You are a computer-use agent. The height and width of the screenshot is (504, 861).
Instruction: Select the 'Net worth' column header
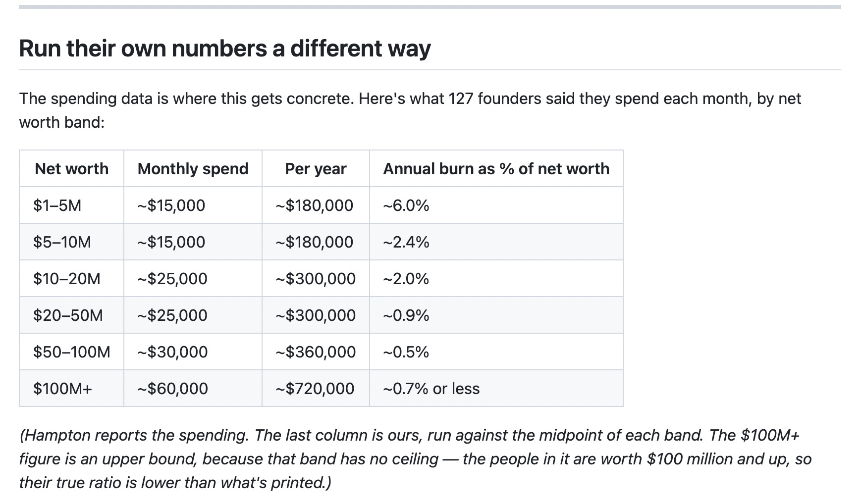(x=71, y=169)
